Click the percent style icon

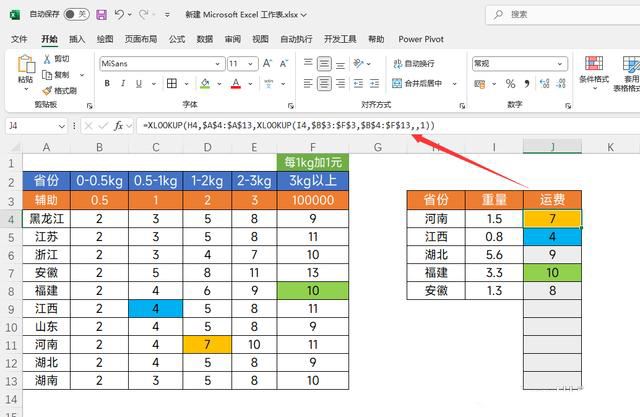510,84
